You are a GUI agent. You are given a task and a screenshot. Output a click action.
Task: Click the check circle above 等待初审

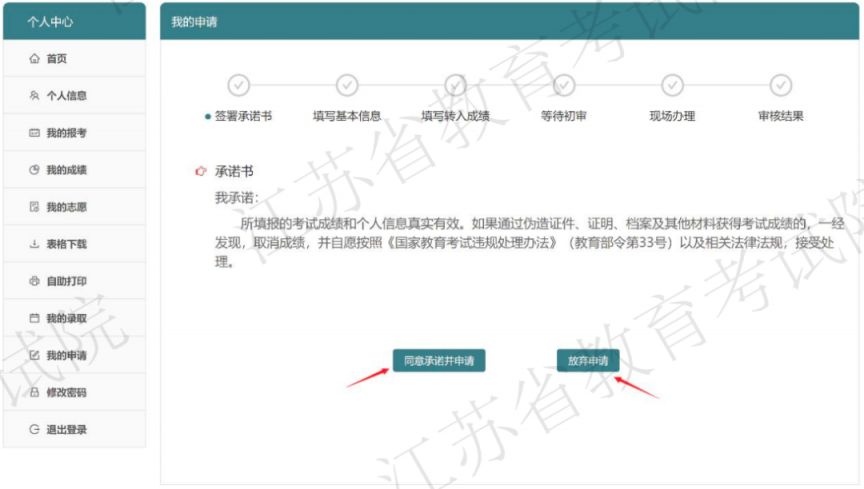(564, 85)
